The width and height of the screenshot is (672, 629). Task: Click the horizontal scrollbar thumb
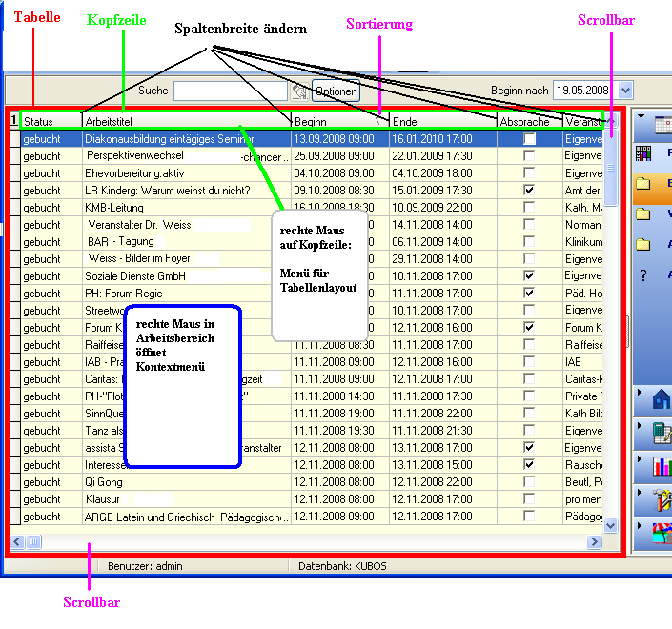coord(33,542)
